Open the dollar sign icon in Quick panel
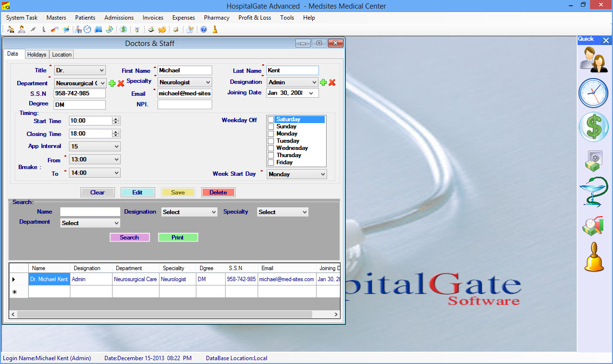 [593, 127]
